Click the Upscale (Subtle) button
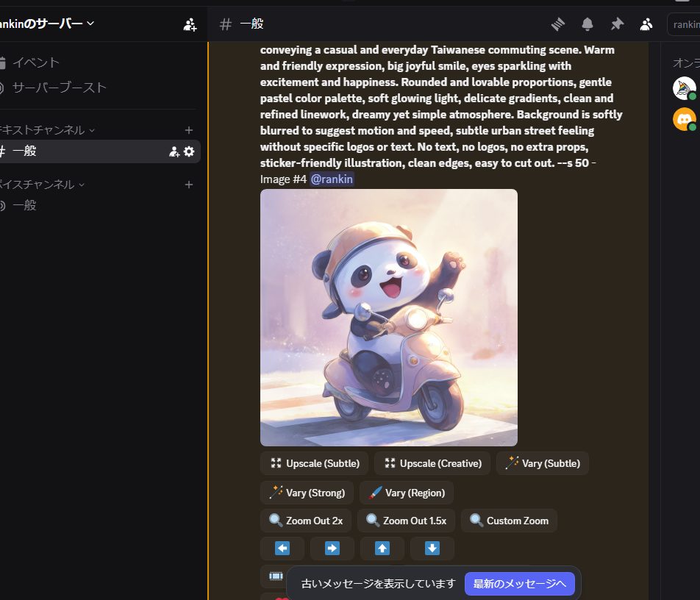This screenshot has height=600, width=700. pos(314,463)
